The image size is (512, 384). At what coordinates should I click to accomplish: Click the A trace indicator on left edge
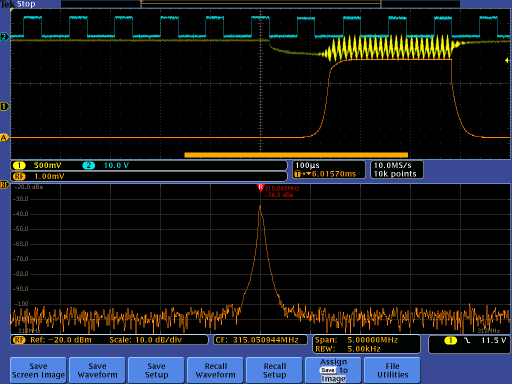pos(4,138)
